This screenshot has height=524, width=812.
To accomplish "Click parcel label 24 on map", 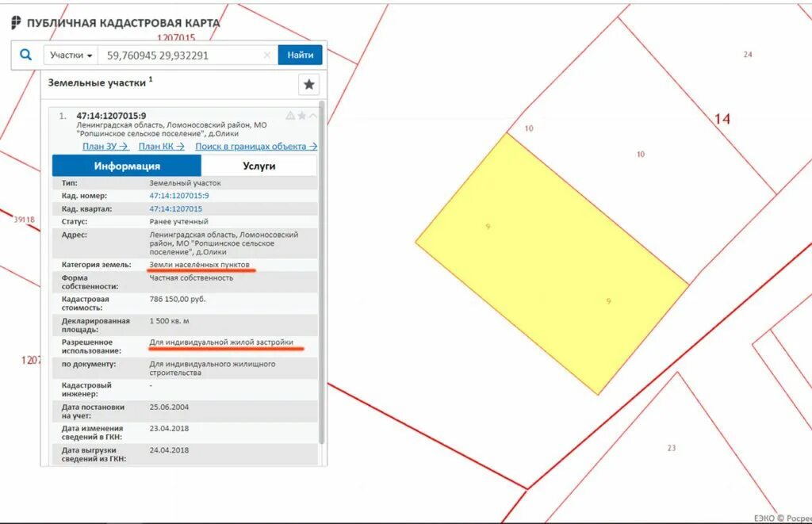I will (748, 55).
